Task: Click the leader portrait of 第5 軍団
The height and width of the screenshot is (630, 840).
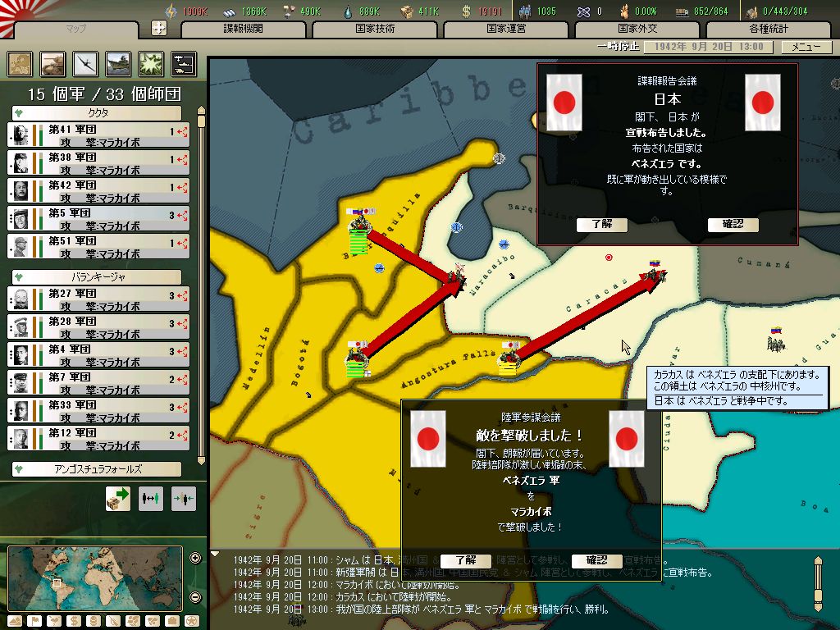Action: pyautogui.click(x=21, y=218)
